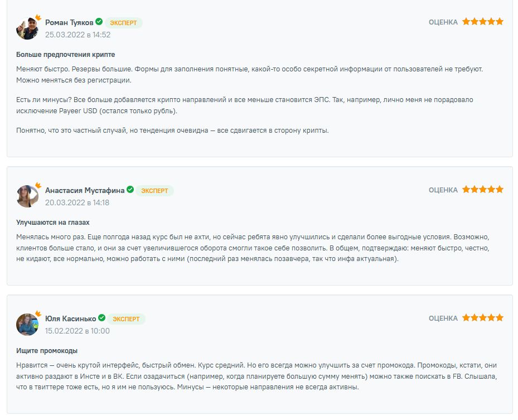
Task: Open Юля Касинько's profile name link
Action: click(x=70, y=318)
